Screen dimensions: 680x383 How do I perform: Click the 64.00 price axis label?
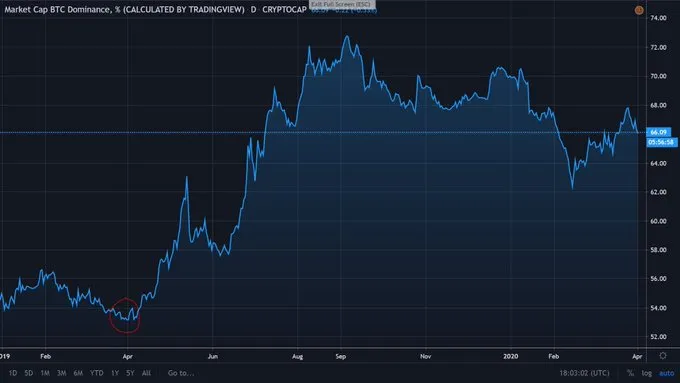click(658, 163)
